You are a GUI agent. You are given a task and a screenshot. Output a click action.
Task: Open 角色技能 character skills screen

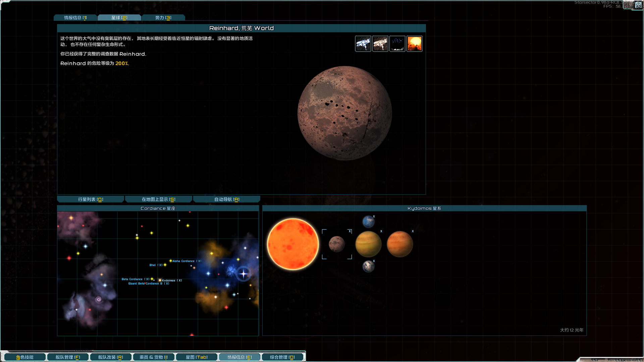(25, 357)
